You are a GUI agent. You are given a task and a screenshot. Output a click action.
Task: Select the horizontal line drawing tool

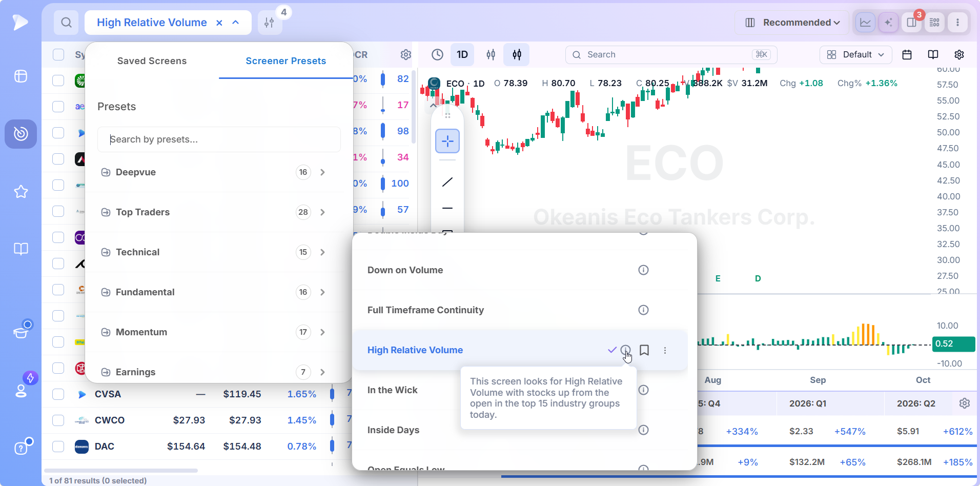pyautogui.click(x=447, y=208)
